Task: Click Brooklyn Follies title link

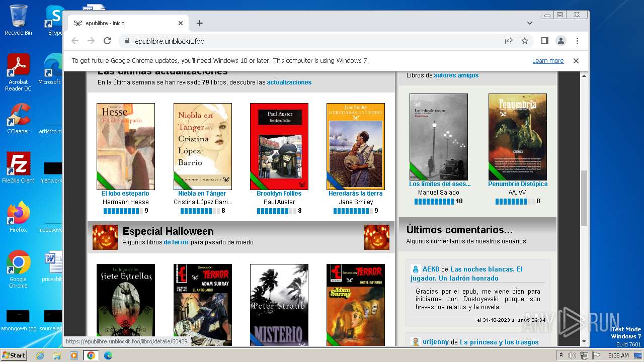Action: (279, 194)
